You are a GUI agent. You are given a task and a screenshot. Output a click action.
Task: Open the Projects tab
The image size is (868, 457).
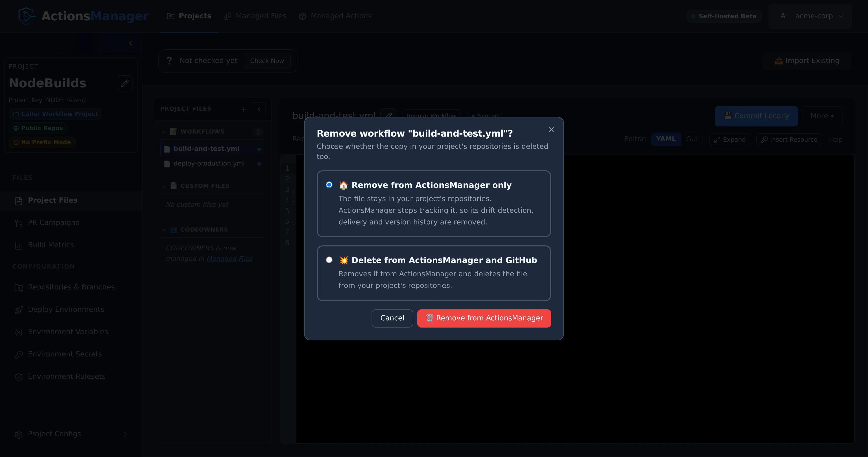pos(189,16)
